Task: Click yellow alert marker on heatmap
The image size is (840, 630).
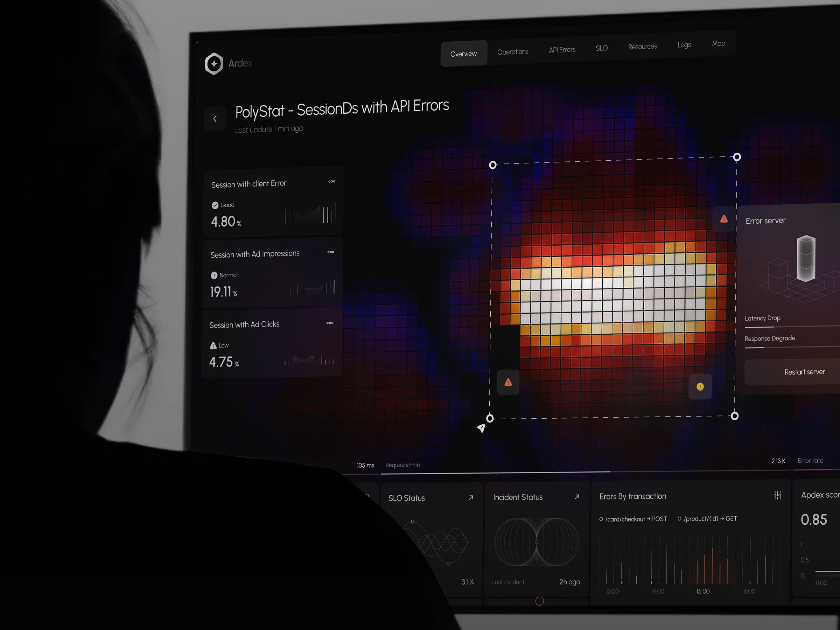Action: (700, 387)
